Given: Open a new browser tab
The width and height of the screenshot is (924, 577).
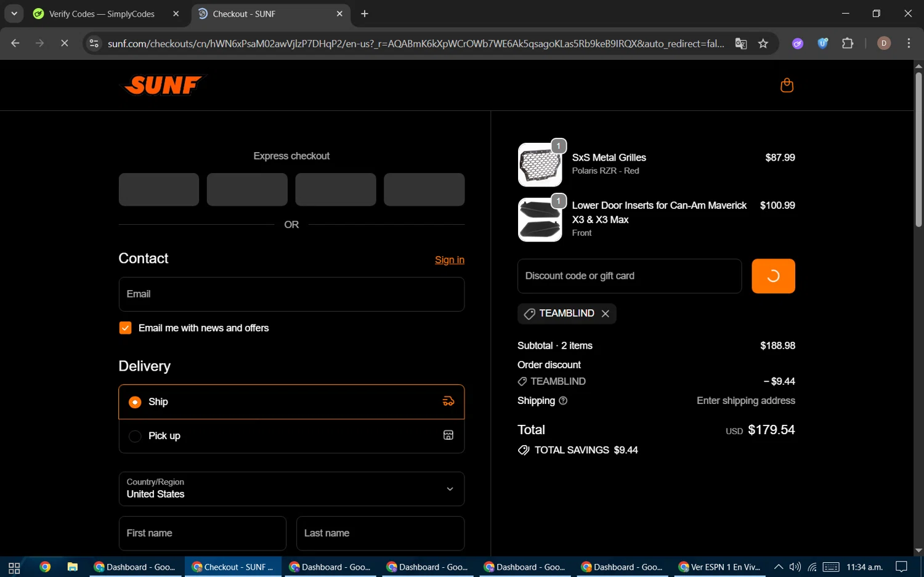Looking at the screenshot, I should 365,14.
